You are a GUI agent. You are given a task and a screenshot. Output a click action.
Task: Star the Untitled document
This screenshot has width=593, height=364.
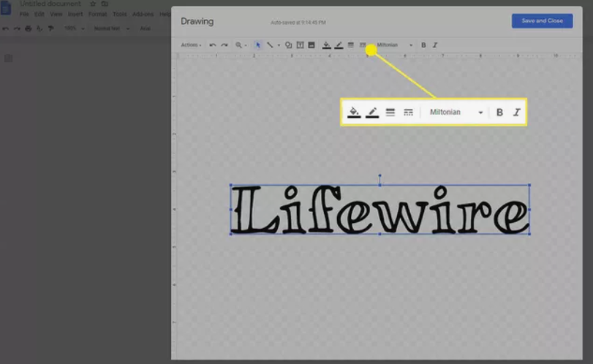pos(93,4)
